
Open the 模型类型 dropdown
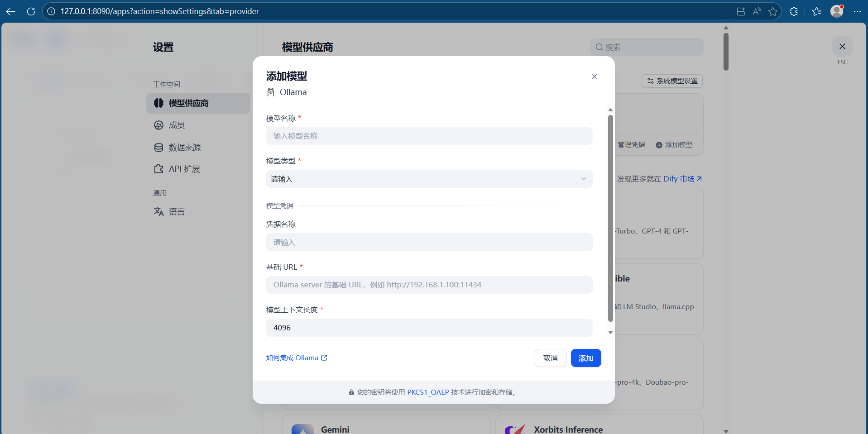pyautogui.click(x=429, y=179)
